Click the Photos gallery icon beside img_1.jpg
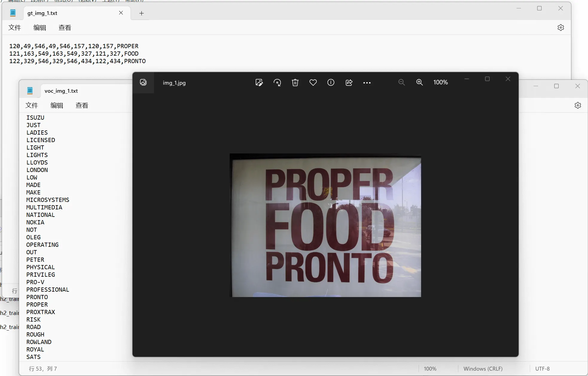The image size is (588, 376). point(143,82)
